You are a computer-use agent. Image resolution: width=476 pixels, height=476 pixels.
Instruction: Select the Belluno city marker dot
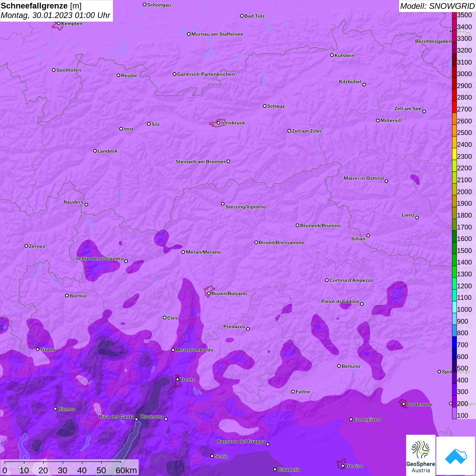[x=339, y=366]
